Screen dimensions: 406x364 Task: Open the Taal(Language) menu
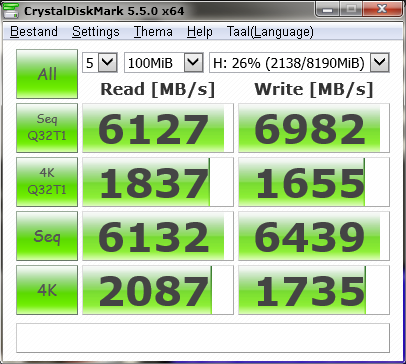[270, 32]
